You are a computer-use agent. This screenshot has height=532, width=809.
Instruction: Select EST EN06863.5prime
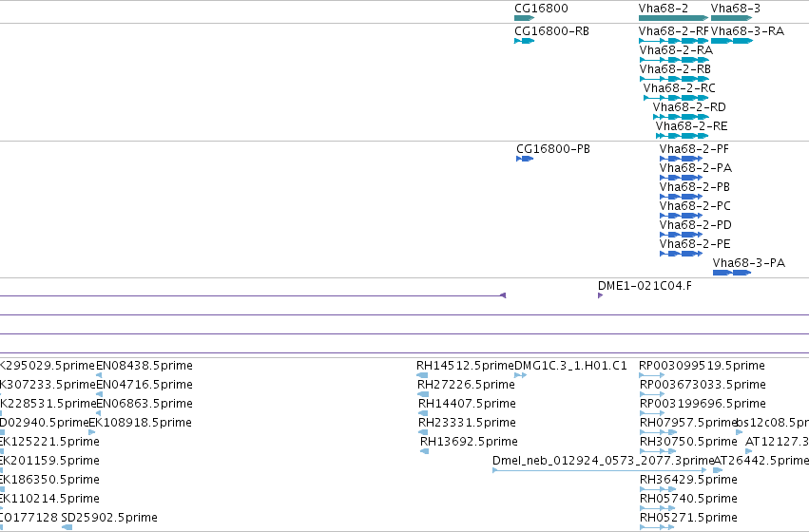click(144, 404)
